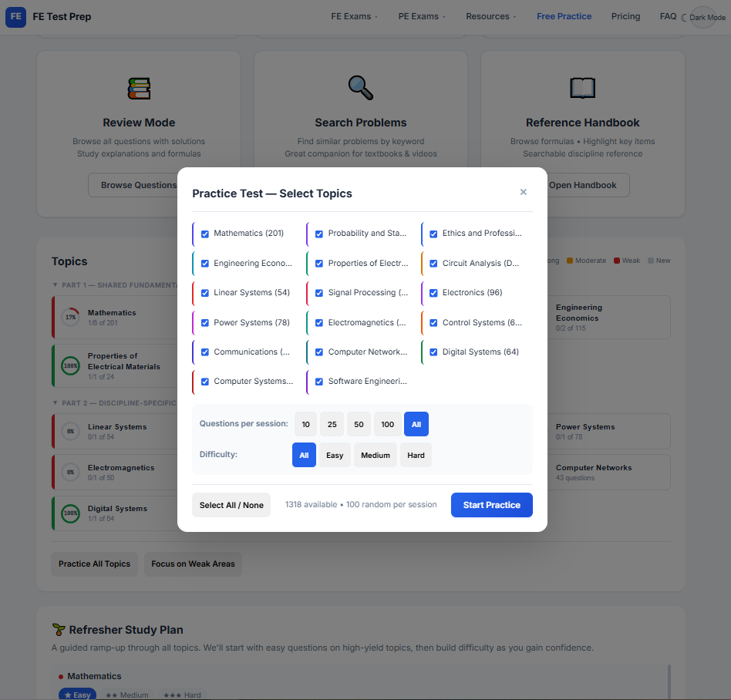
Task: Click the New legend gray swatch
Action: click(x=651, y=261)
